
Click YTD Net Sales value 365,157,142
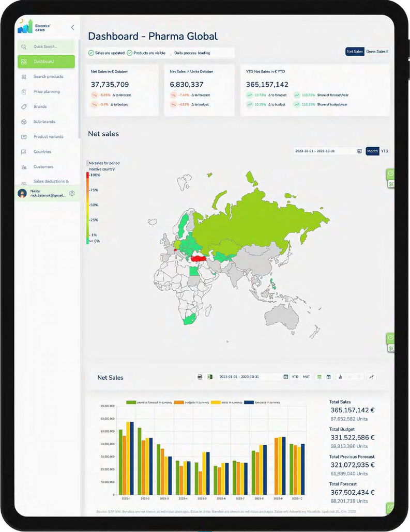pos(267,85)
